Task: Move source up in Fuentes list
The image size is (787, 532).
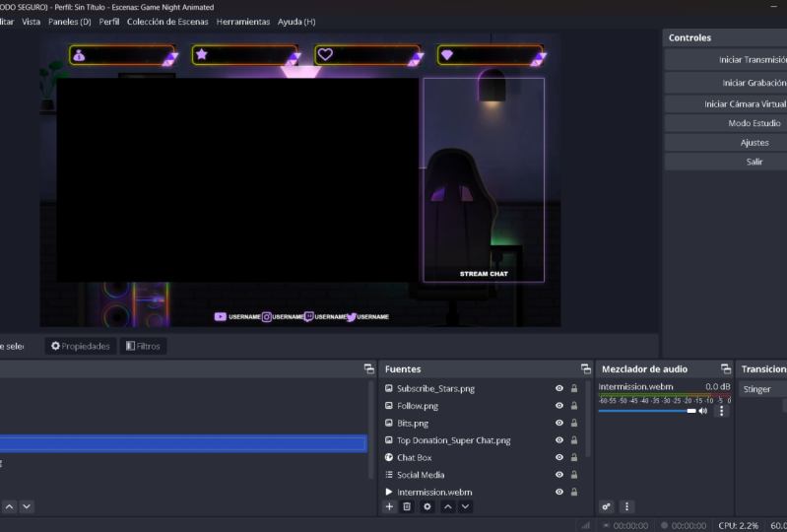Action: [448, 506]
